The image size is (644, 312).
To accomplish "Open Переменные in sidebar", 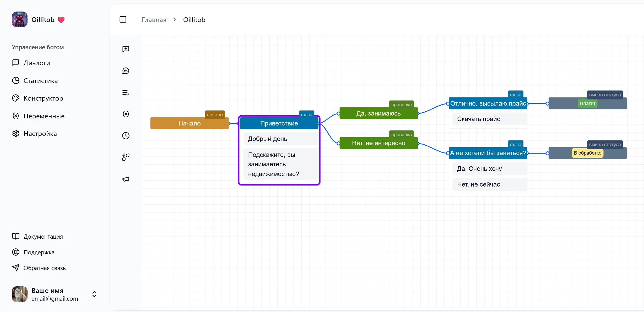I will click(x=44, y=116).
